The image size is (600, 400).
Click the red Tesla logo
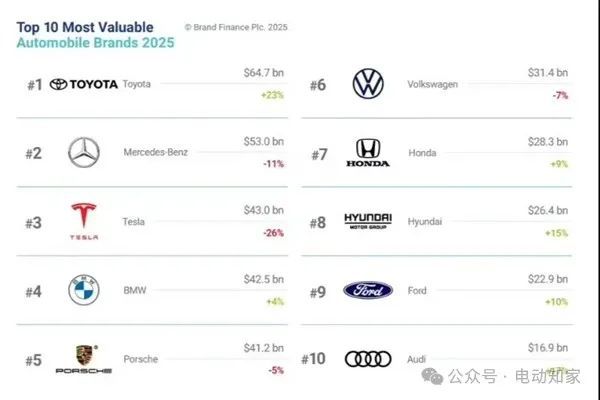(x=84, y=221)
